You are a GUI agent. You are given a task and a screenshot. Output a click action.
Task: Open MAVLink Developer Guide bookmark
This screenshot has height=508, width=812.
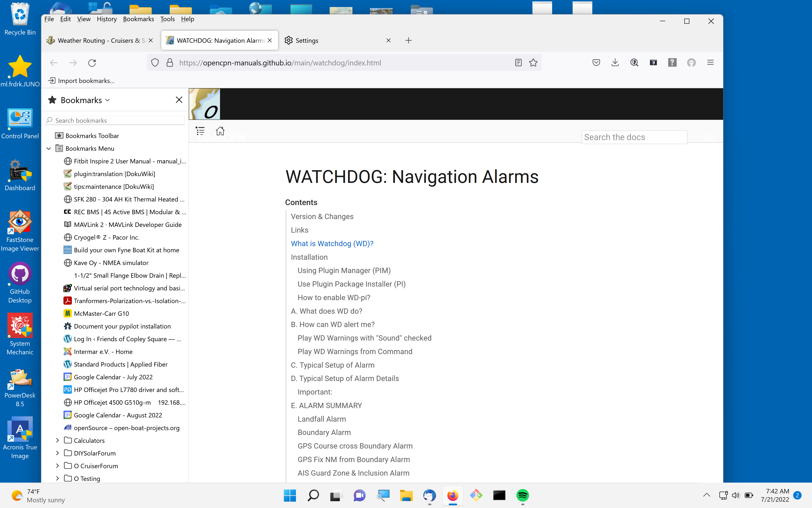click(123, 225)
